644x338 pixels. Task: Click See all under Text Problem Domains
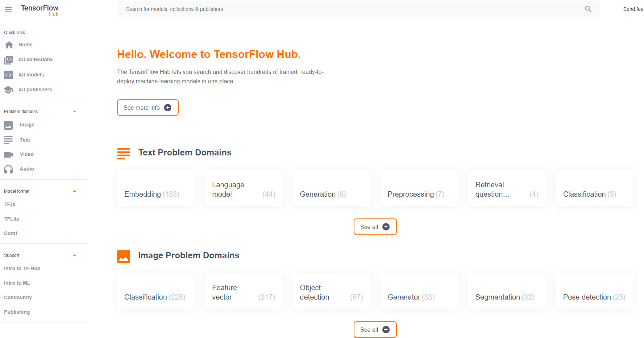click(375, 227)
